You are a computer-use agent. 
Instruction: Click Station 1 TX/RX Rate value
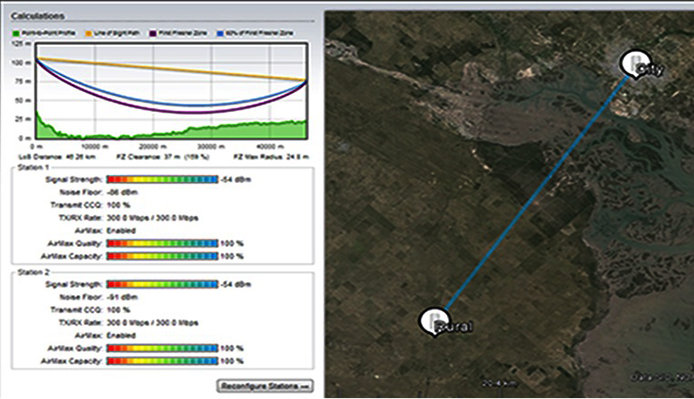[x=152, y=218]
